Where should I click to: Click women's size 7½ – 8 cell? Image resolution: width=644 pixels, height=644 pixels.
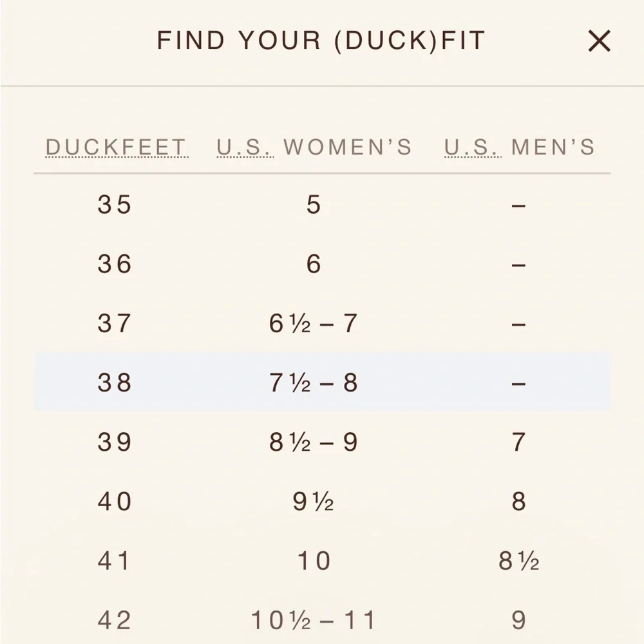tap(313, 383)
